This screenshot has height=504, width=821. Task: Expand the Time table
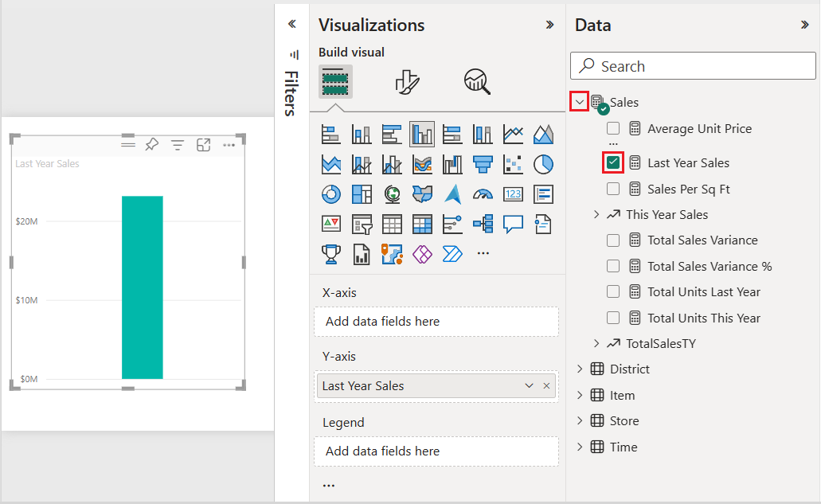(x=580, y=447)
